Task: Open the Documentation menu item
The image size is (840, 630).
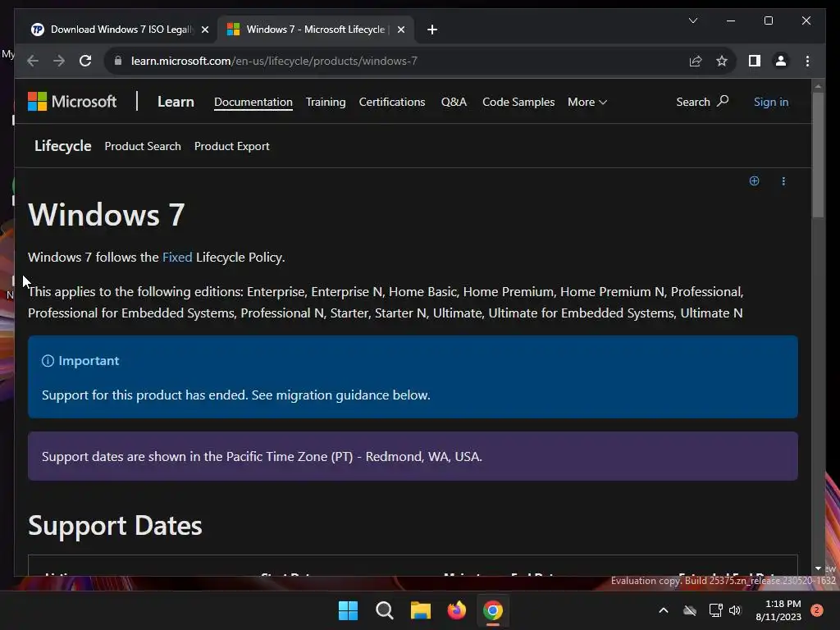Action: pyautogui.click(x=253, y=102)
